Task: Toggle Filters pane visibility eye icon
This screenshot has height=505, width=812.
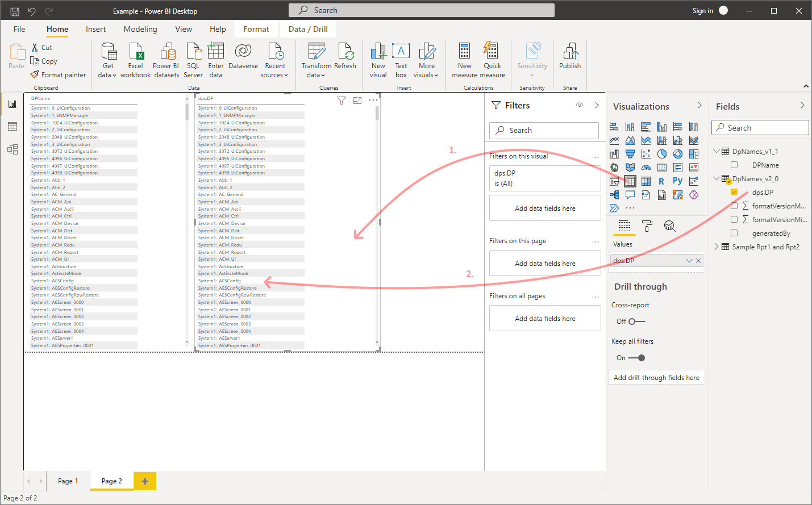Action: 580,105
